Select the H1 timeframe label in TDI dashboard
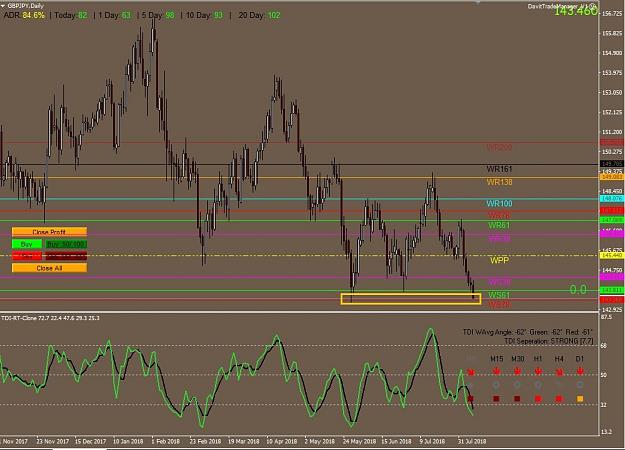Image resolution: width=625 pixels, height=450 pixels. coord(538,359)
